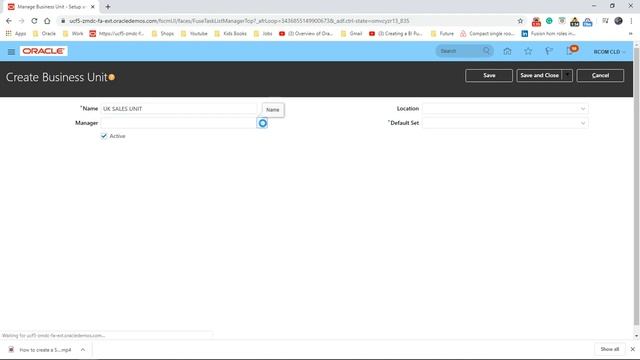Click the Cancel button
The height and width of the screenshot is (360, 640).
point(600,76)
